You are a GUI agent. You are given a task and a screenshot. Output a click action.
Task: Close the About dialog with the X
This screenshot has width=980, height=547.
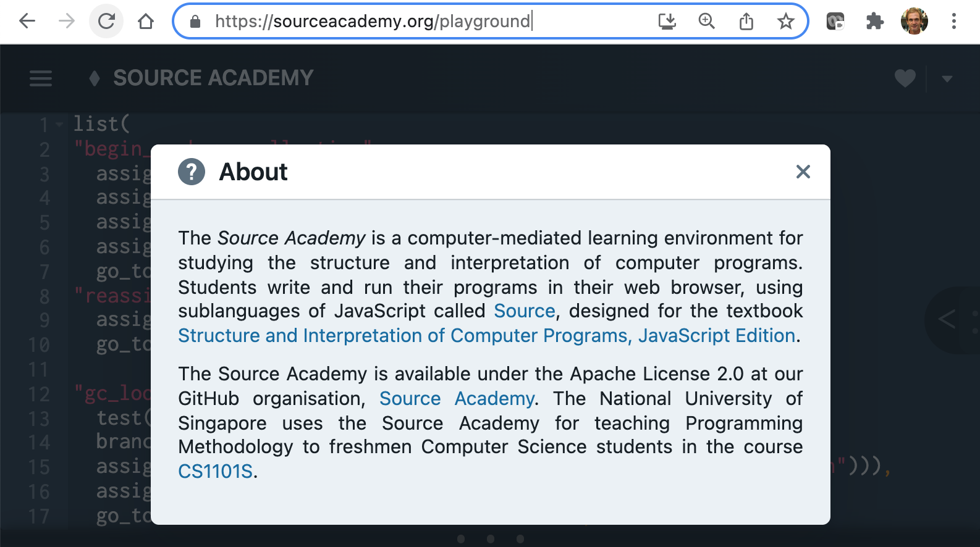(x=803, y=172)
